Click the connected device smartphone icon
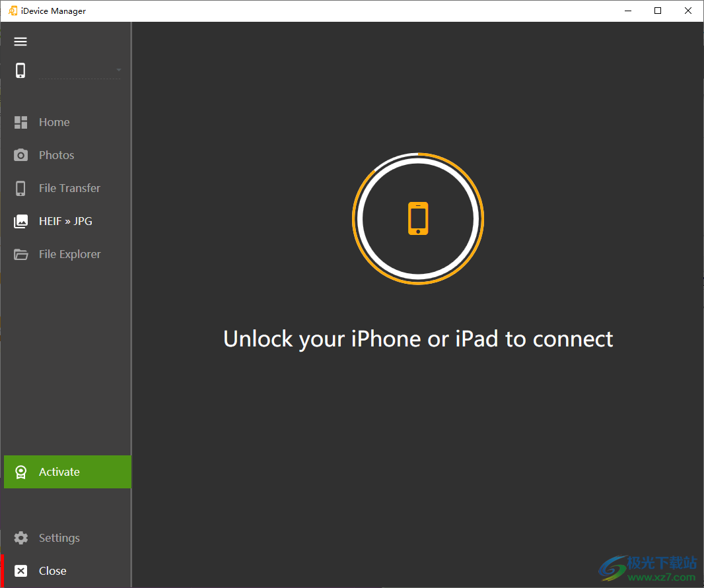 click(x=20, y=70)
